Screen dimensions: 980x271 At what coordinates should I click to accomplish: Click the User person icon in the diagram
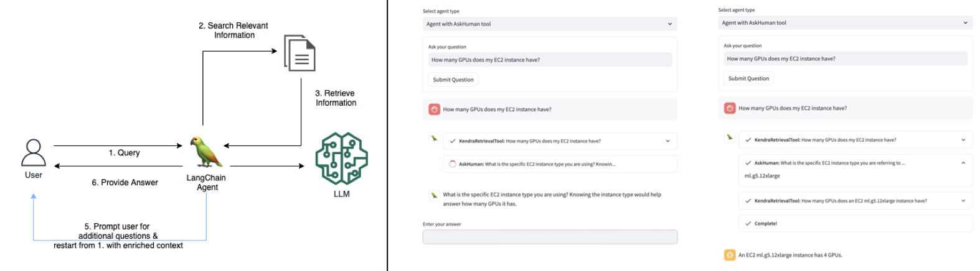coord(33,153)
